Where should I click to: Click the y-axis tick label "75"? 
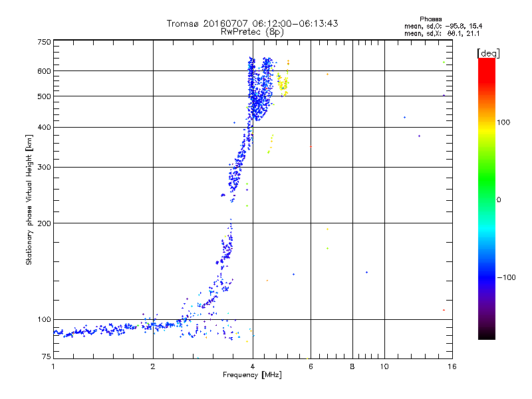pos(47,356)
